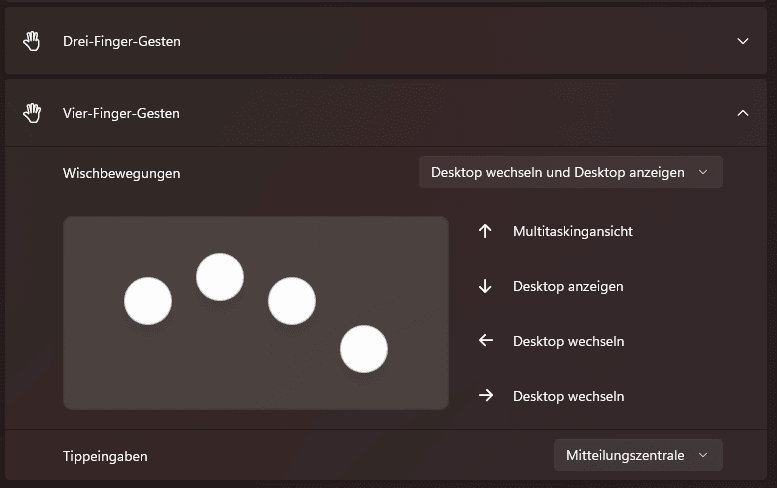The height and width of the screenshot is (488, 777).
Task: Open the Tippeingaben Mitteilungszentrale dropdown
Action: pos(638,455)
